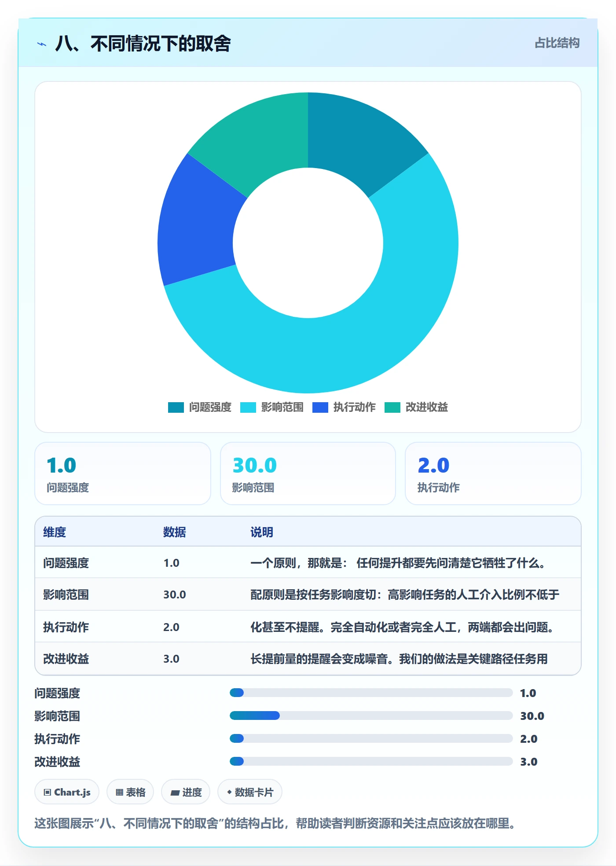Click the 3.0 value in the table
616x866 pixels.
[171, 659]
